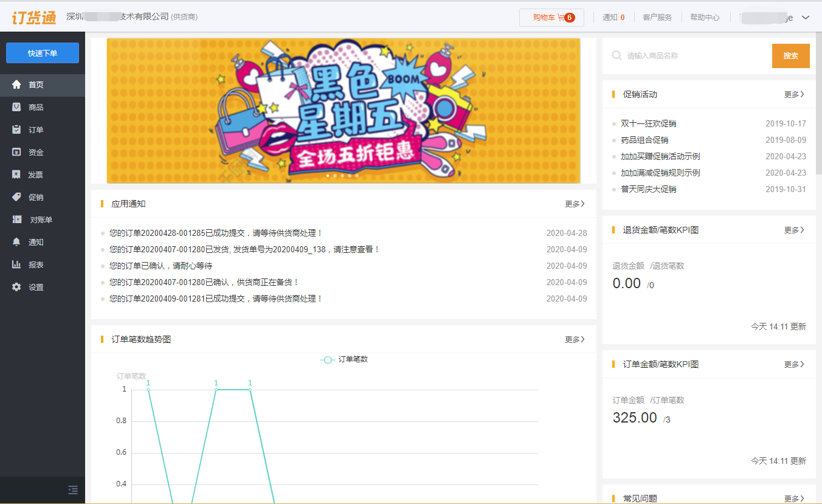Click the 快速下单 button
This screenshot has width=822, height=504.
(x=43, y=53)
